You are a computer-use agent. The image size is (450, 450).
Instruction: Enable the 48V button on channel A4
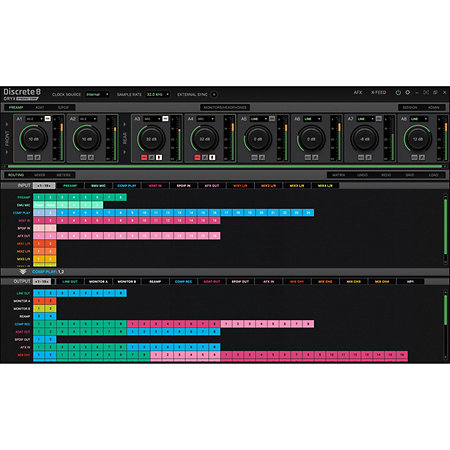(x=197, y=157)
